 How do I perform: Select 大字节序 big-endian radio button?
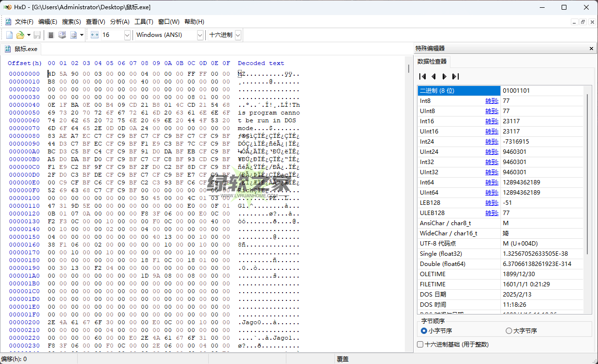509,331
